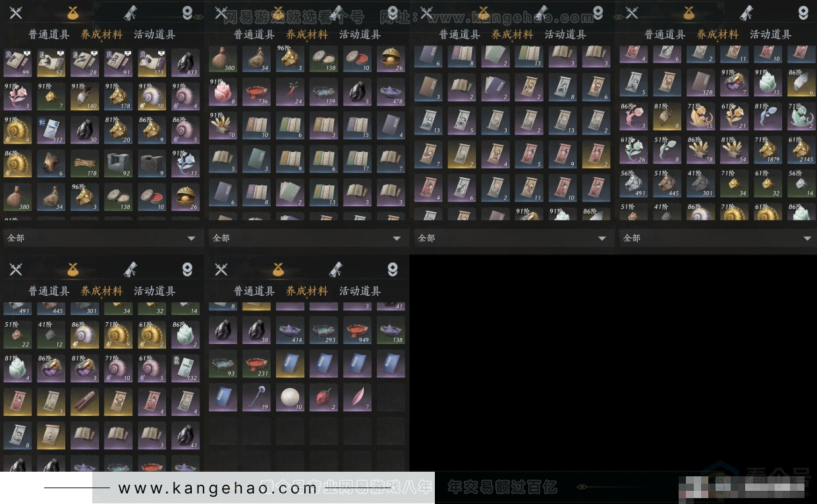
Task: Select the blue envelope item count 312
Action: 51,130
